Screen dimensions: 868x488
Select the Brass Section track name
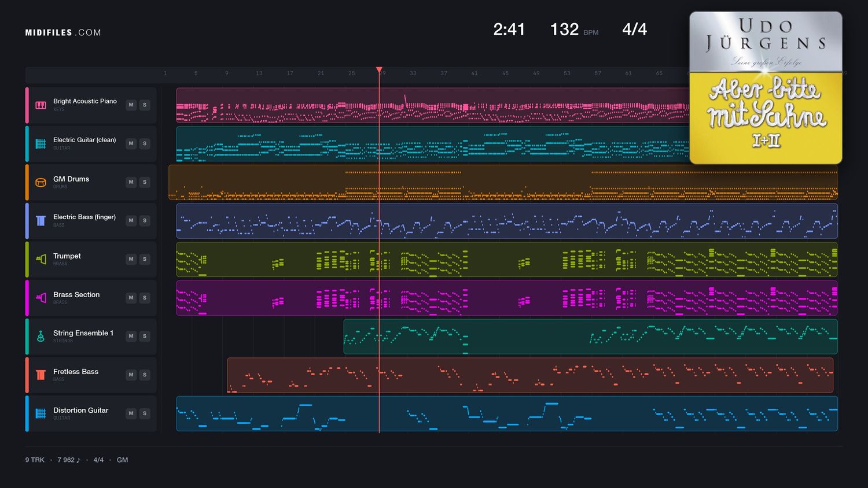click(x=76, y=295)
